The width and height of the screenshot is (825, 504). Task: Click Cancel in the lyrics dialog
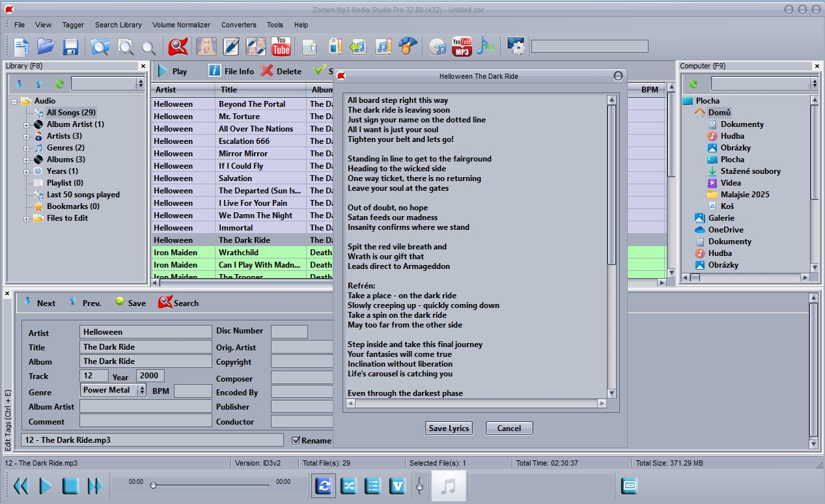point(509,428)
